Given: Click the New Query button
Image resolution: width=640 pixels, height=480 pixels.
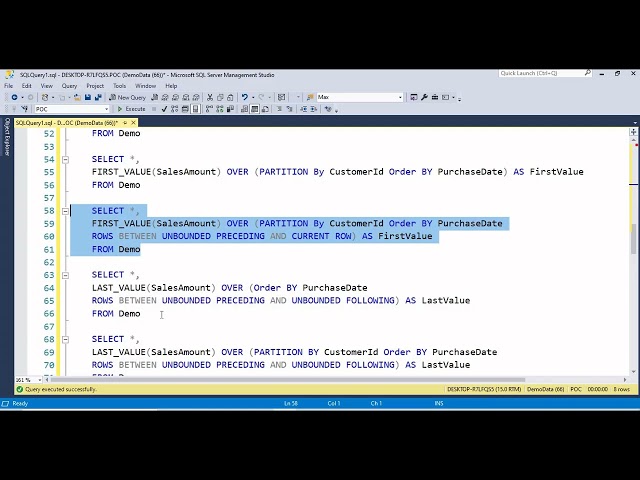Looking at the screenshot, I should click(x=127, y=97).
